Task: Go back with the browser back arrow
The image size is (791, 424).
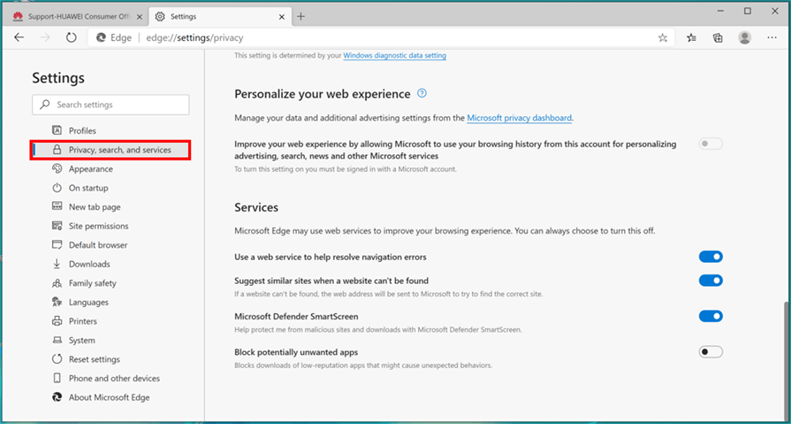Action: point(19,38)
